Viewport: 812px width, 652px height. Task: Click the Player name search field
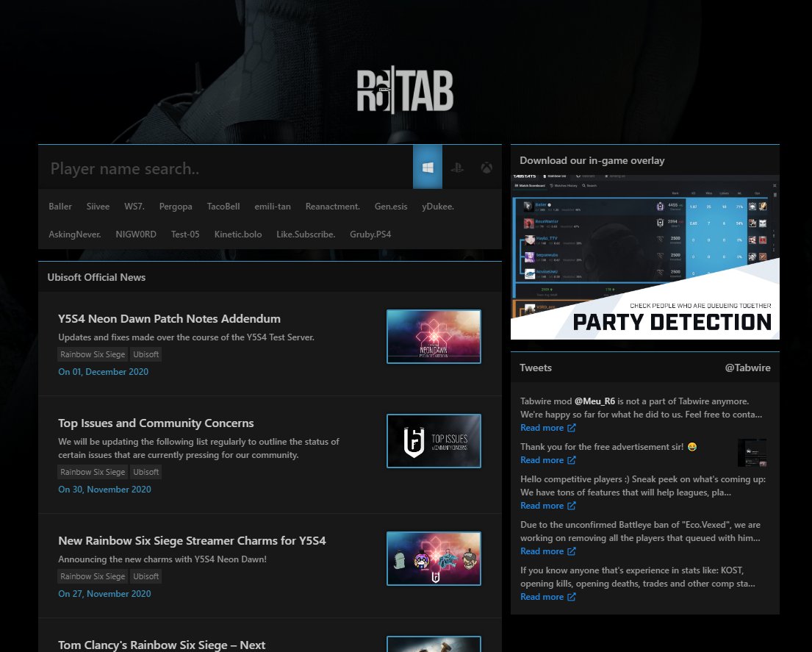(x=226, y=168)
